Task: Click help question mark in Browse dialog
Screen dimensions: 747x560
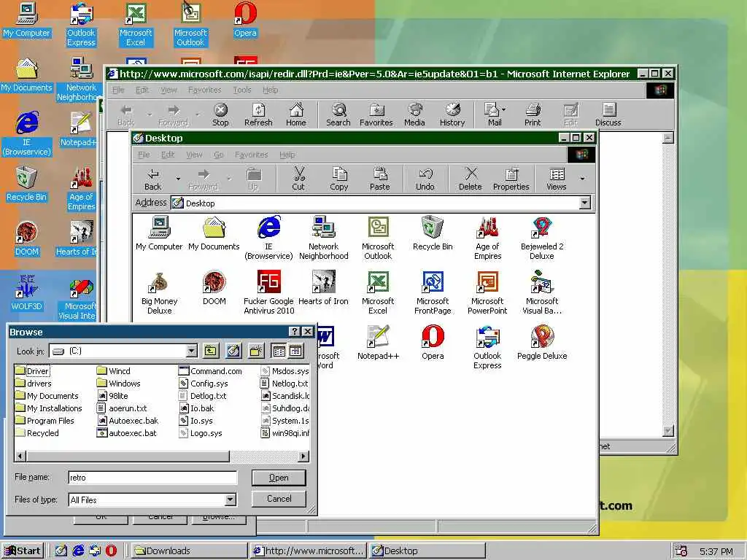Action: tap(295, 332)
